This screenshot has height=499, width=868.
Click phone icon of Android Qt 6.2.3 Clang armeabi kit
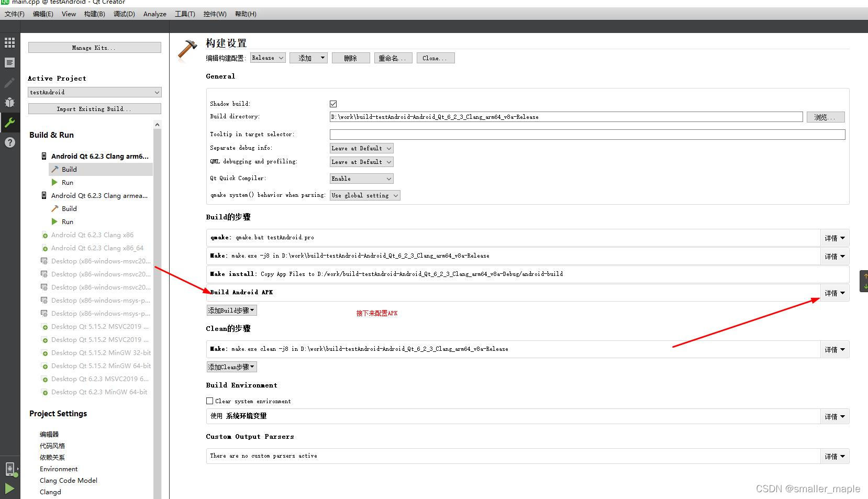[x=44, y=195]
